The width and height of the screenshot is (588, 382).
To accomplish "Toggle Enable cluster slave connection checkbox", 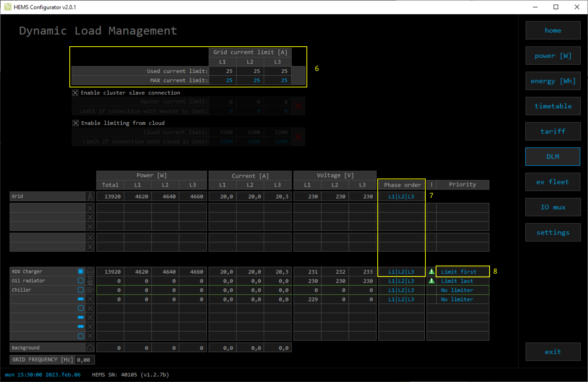I will [x=75, y=93].
